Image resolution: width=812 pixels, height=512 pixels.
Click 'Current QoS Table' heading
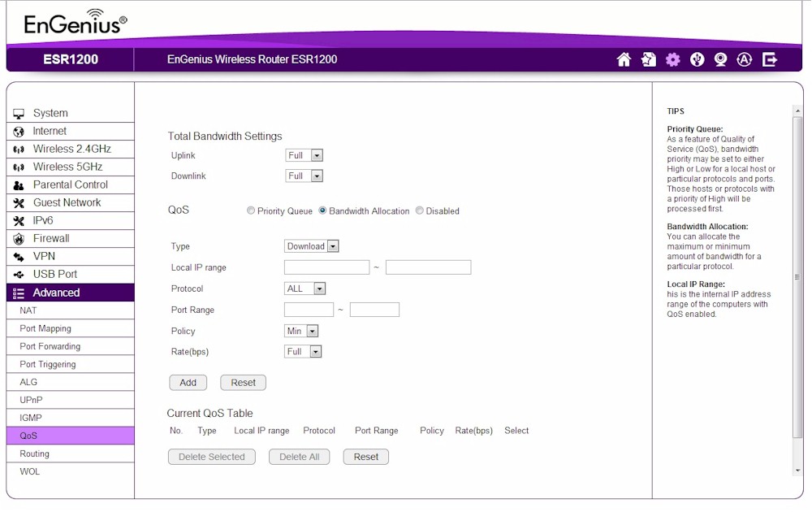209,414
